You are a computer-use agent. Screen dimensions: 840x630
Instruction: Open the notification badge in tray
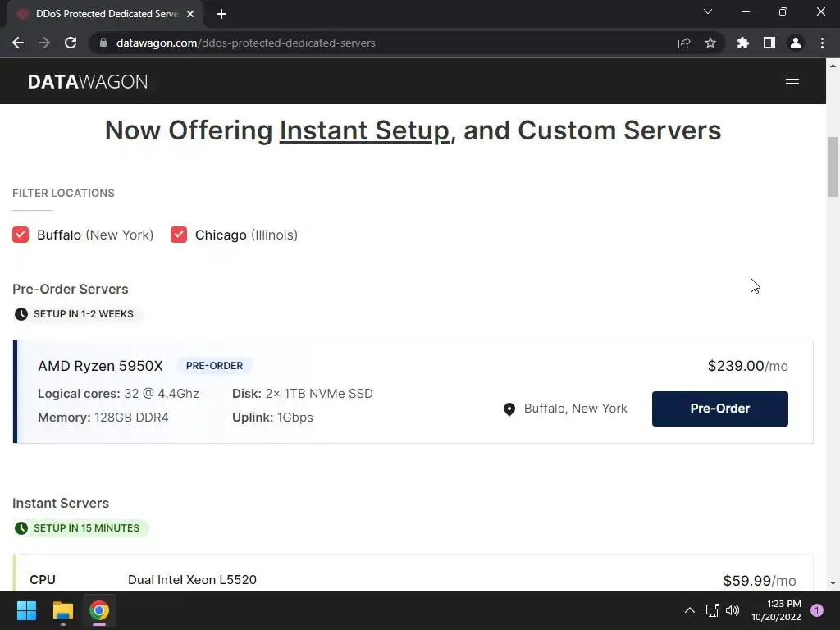pyautogui.click(x=816, y=610)
